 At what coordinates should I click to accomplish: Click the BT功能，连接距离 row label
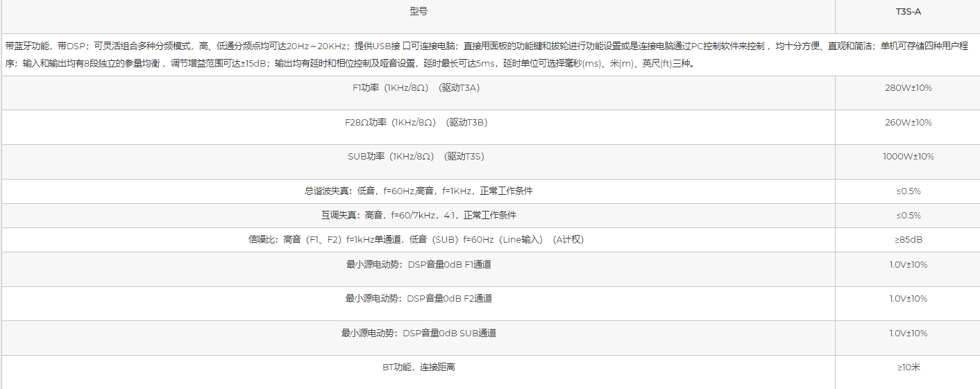(x=418, y=367)
